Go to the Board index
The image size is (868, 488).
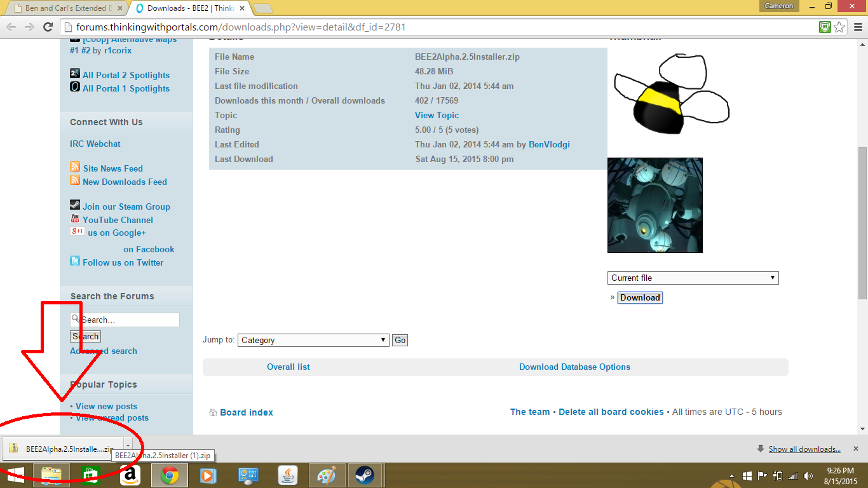[x=247, y=412]
